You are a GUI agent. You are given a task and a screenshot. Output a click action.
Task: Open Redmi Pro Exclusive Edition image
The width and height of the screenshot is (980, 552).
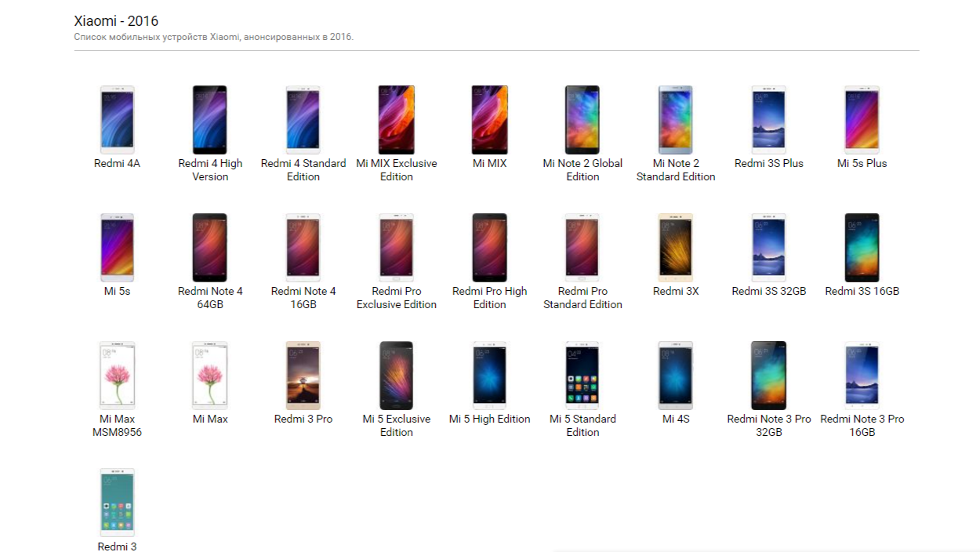coord(397,248)
